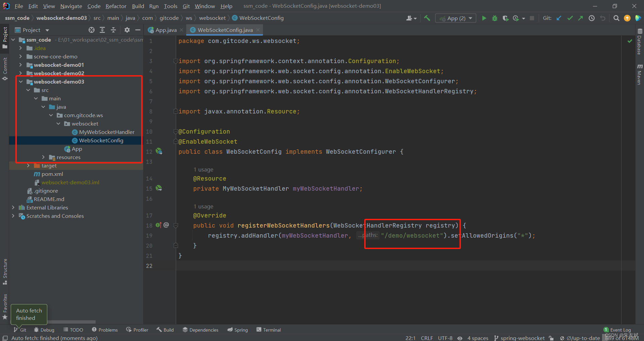Expand the resources folder
This screenshot has height=341, width=644.
[x=43, y=157]
